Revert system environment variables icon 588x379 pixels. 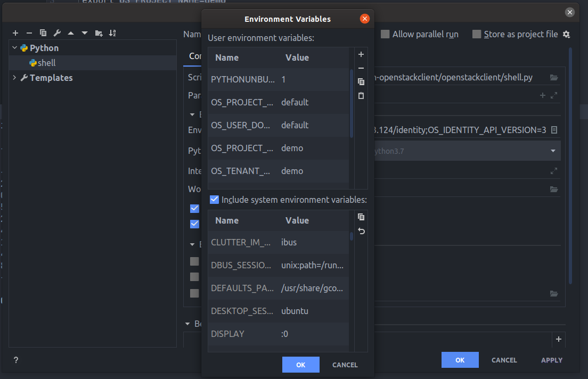[x=361, y=231]
